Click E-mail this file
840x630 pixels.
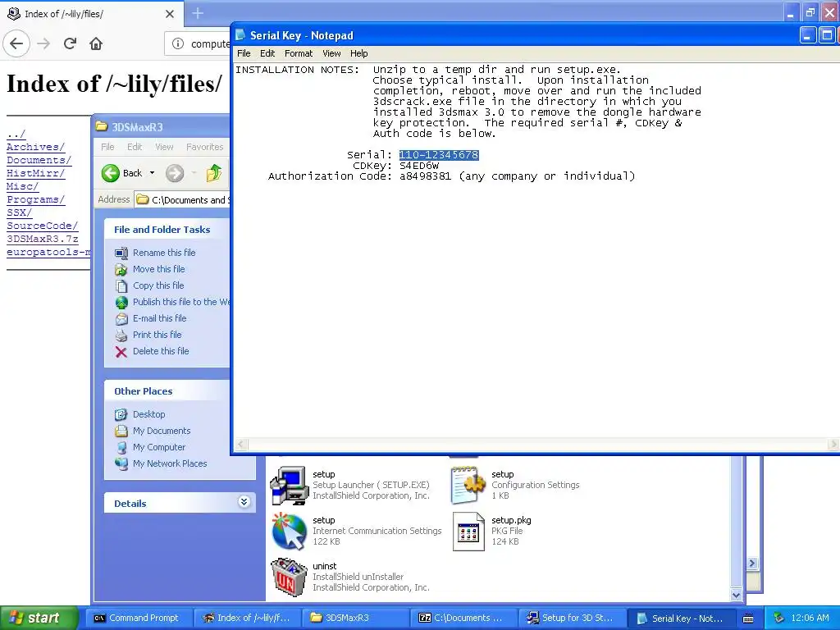click(160, 318)
